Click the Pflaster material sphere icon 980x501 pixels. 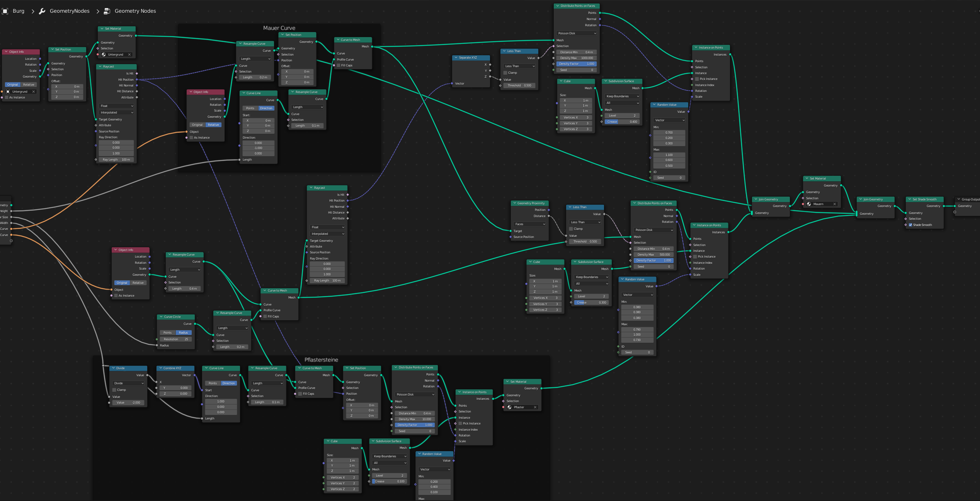[509, 407]
